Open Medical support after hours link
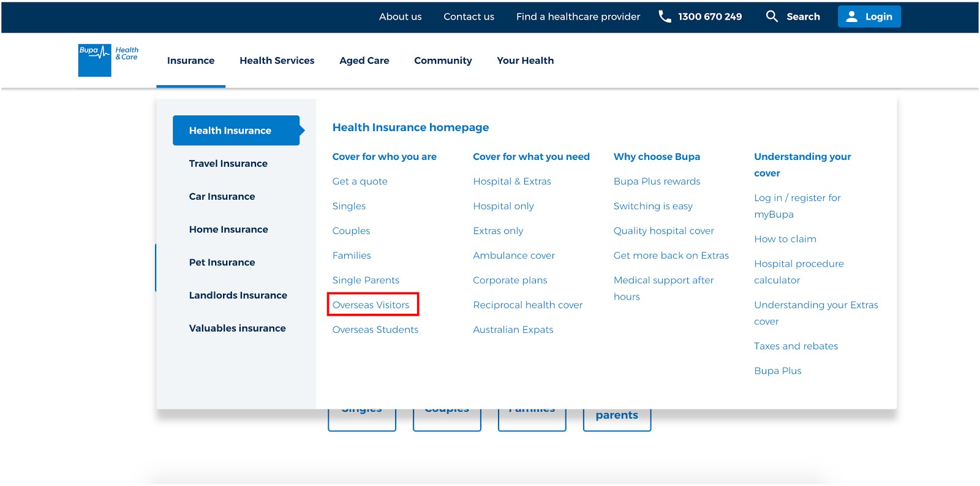The width and height of the screenshot is (980, 486). [x=663, y=288]
